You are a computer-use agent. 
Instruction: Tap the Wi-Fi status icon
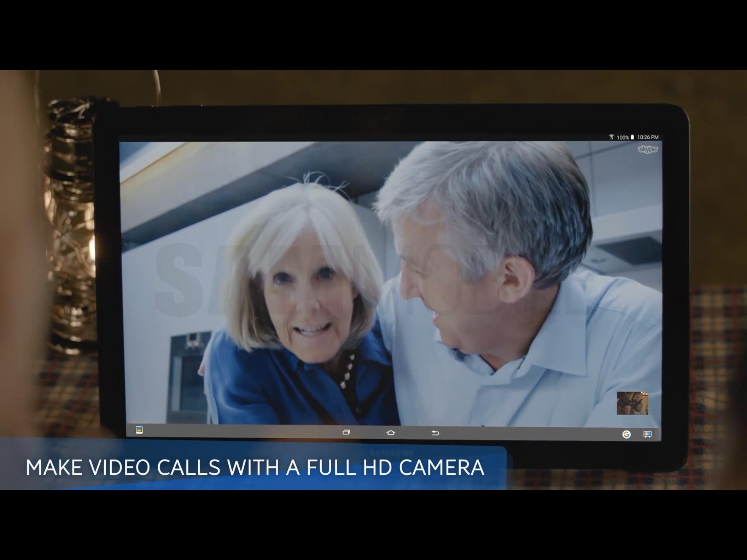[611, 137]
